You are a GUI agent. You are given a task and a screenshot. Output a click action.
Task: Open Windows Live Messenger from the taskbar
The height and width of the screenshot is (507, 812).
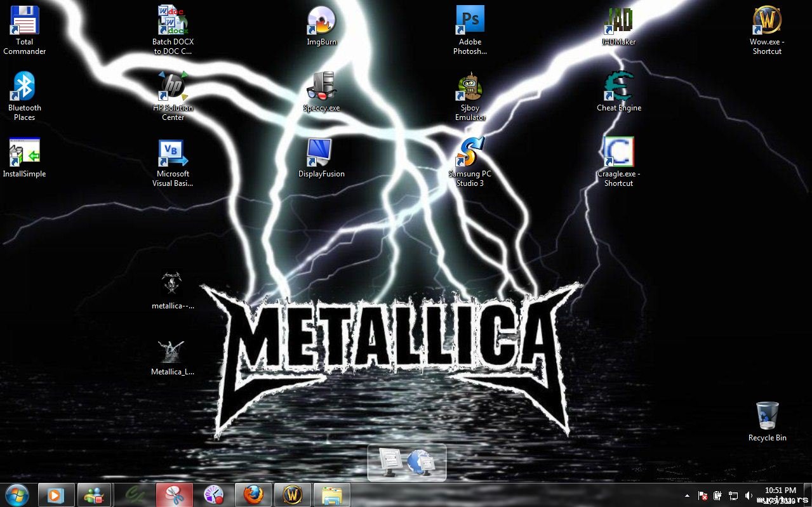(94, 495)
